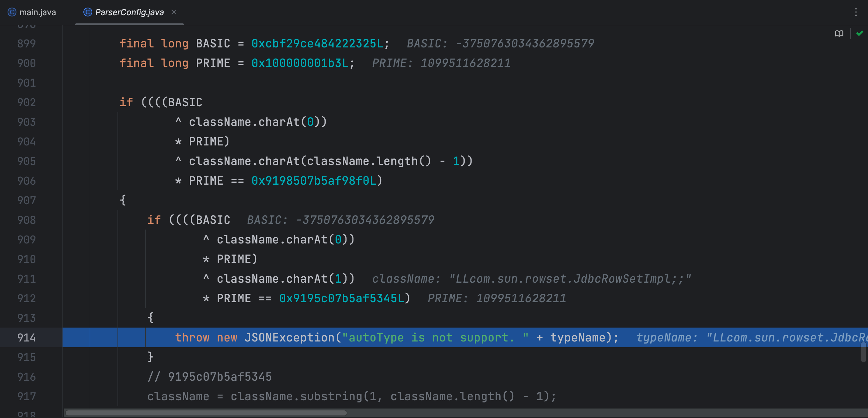Click the main.java class file icon
Screen dimensions: 868x418
click(12, 12)
